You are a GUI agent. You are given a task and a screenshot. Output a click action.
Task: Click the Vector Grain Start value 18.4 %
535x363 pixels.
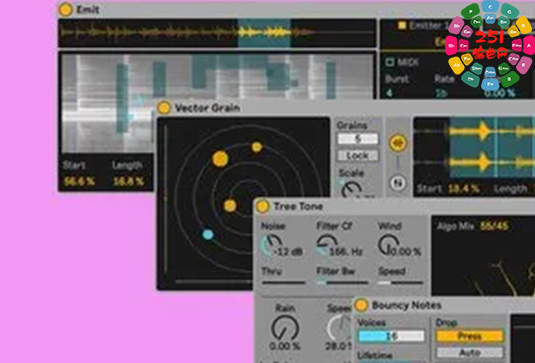tap(464, 189)
